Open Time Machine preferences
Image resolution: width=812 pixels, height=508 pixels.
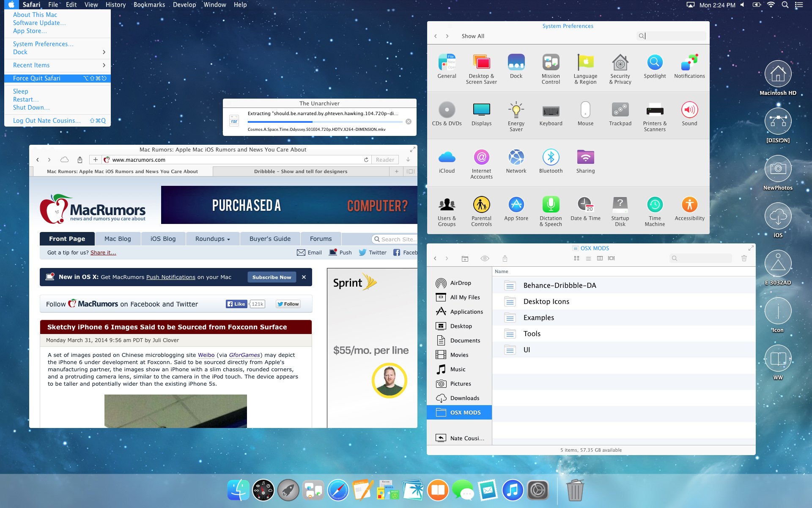pos(654,205)
